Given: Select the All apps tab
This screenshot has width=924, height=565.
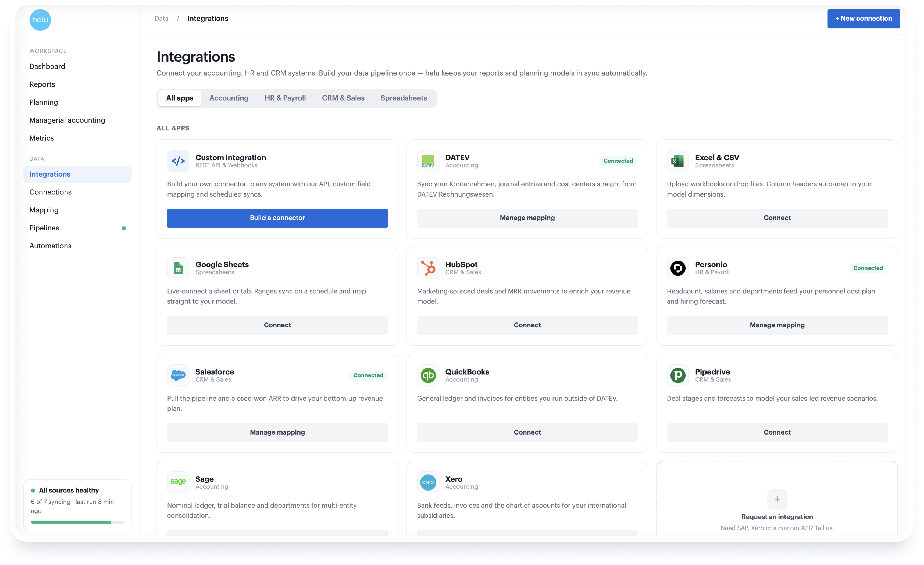Looking at the screenshot, I should coord(180,98).
